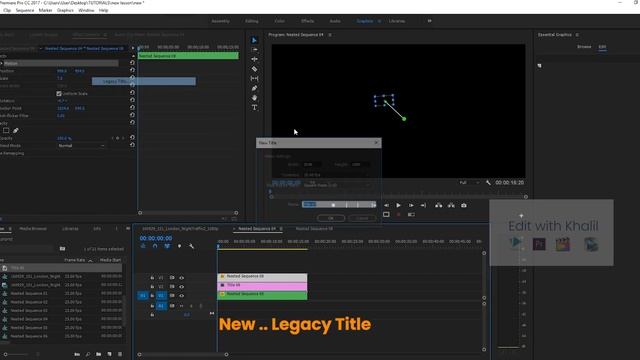Select the Razor tool

tap(254, 69)
